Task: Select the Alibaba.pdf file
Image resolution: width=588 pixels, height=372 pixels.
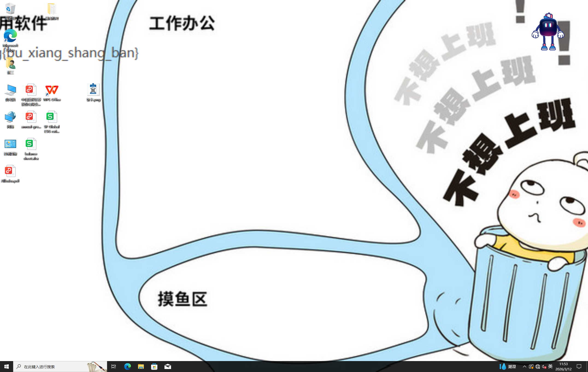Action: click(10, 173)
